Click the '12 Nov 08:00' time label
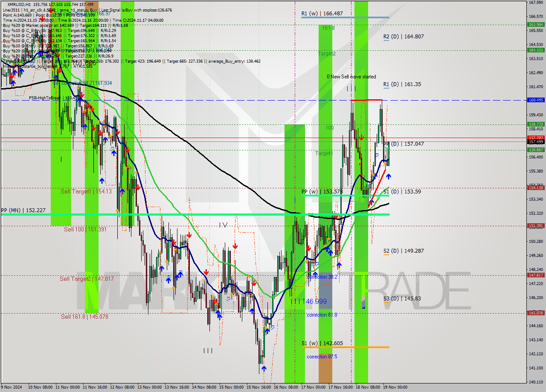Image resolution: width=546 pixels, height=392 pixels. pos(122,387)
